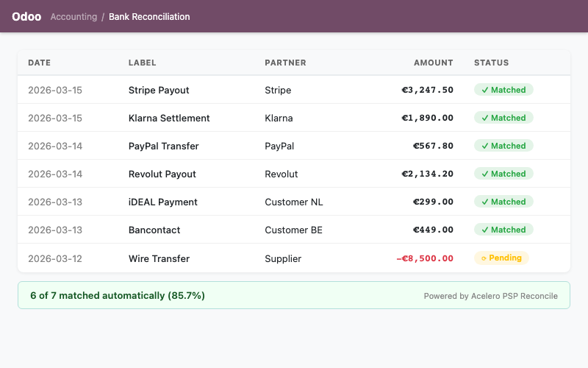This screenshot has width=588, height=368.
Task: Select the Wire Transfer label
Action: (159, 259)
